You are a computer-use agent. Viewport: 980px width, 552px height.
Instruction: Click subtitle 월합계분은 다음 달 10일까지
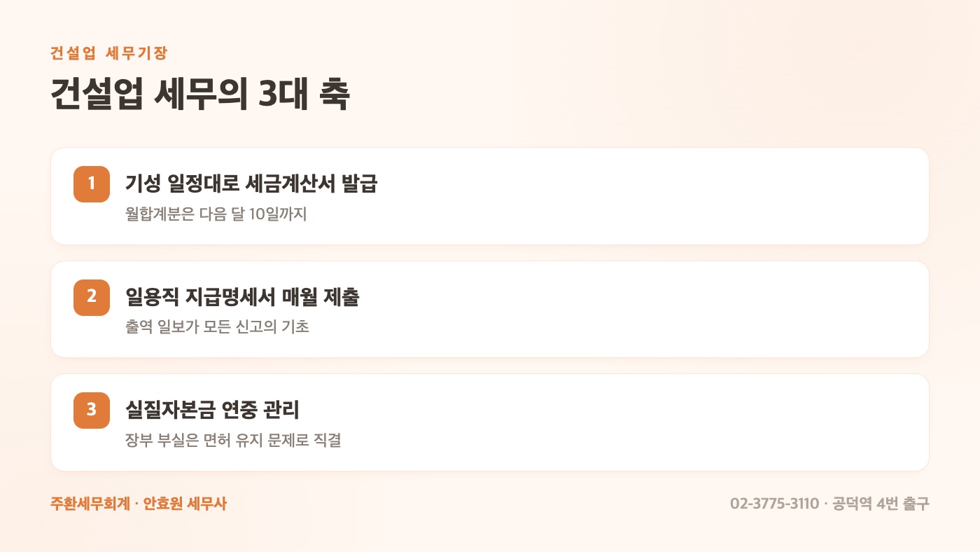pos(216,214)
